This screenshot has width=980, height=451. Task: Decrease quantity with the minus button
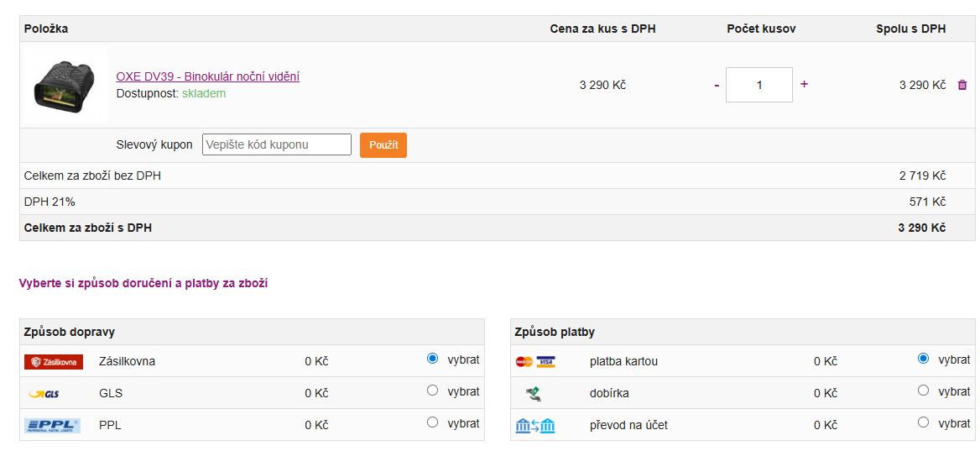[x=717, y=85]
